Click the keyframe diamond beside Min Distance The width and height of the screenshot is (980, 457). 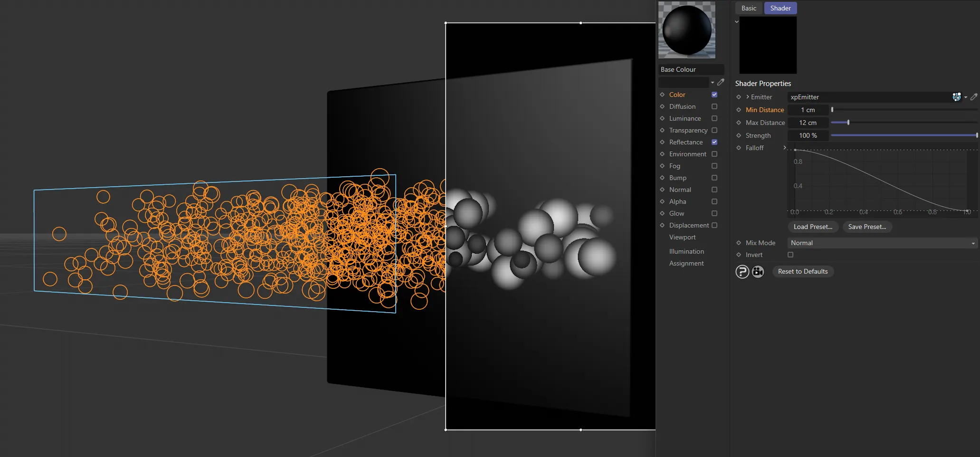[x=739, y=110]
